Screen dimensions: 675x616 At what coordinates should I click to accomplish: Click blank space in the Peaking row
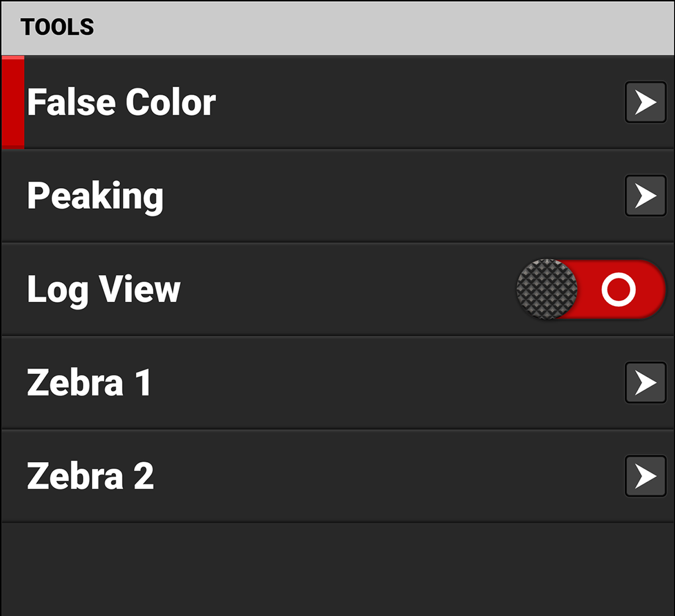[382, 196]
